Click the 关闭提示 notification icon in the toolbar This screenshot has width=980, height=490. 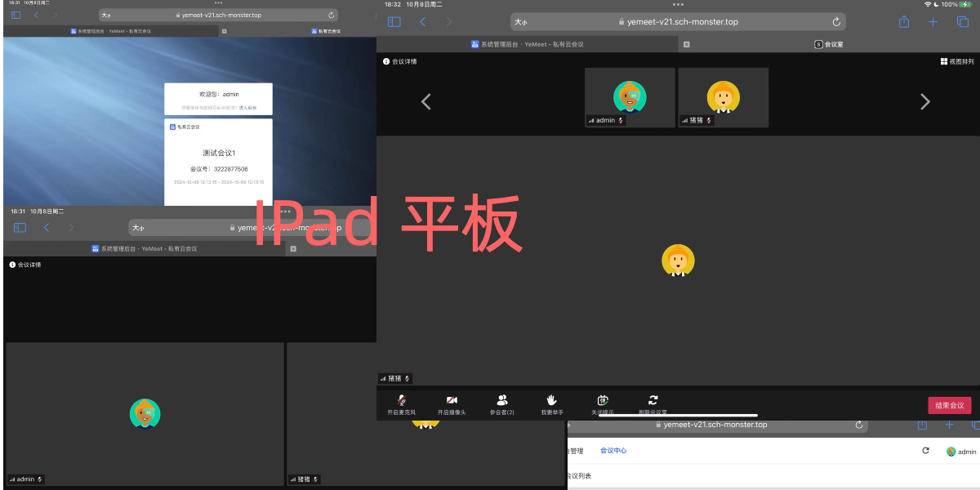pos(602,399)
